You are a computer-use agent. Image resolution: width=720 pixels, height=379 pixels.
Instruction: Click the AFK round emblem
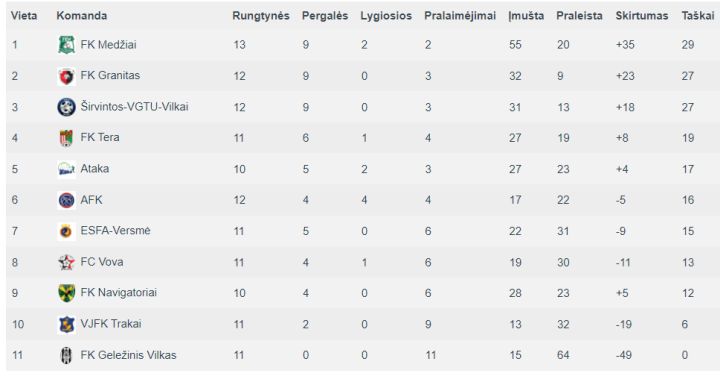[x=66, y=200]
